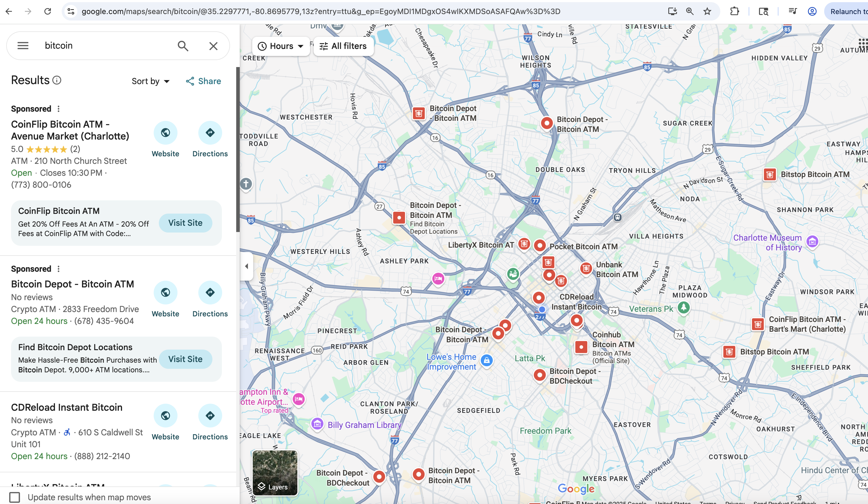The image size is (868, 504).
Task: Open the three-dot menu of the first Sponsored label
Action: tap(58, 109)
